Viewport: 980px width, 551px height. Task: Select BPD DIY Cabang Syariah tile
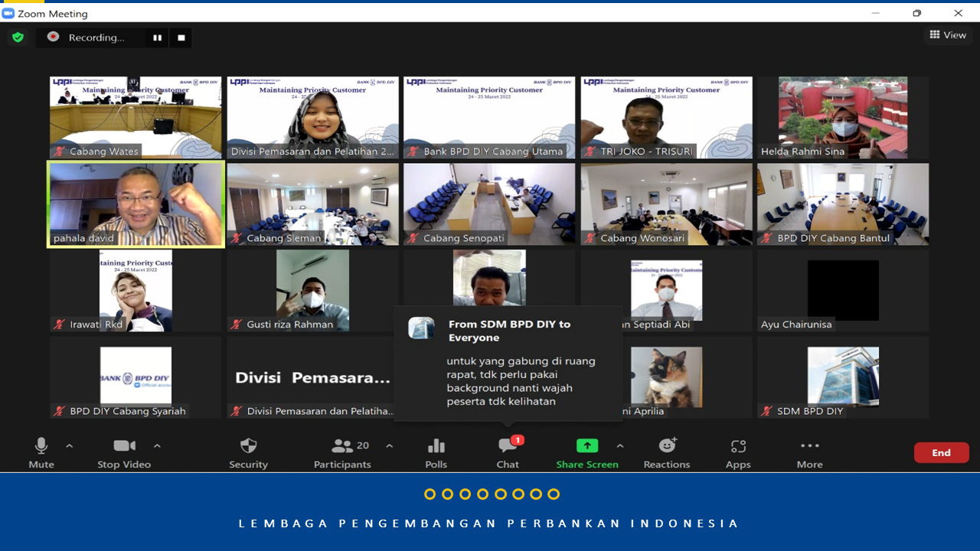[x=136, y=377]
